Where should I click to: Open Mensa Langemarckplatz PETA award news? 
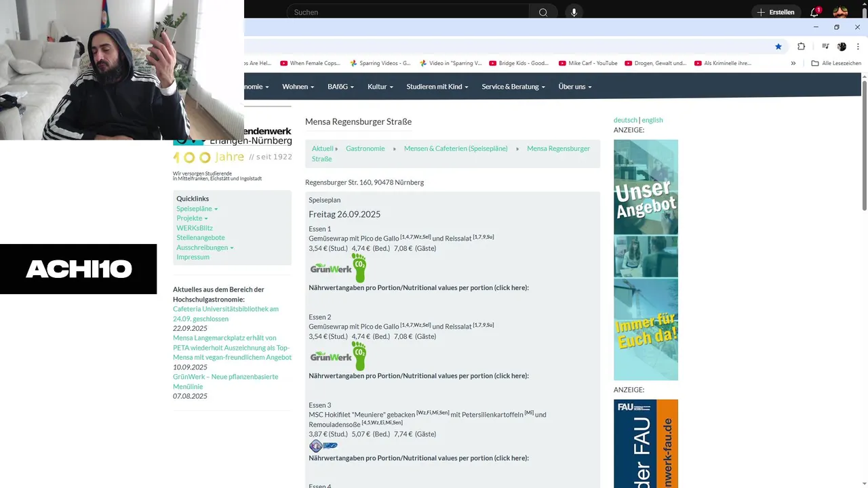pos(232,347)
